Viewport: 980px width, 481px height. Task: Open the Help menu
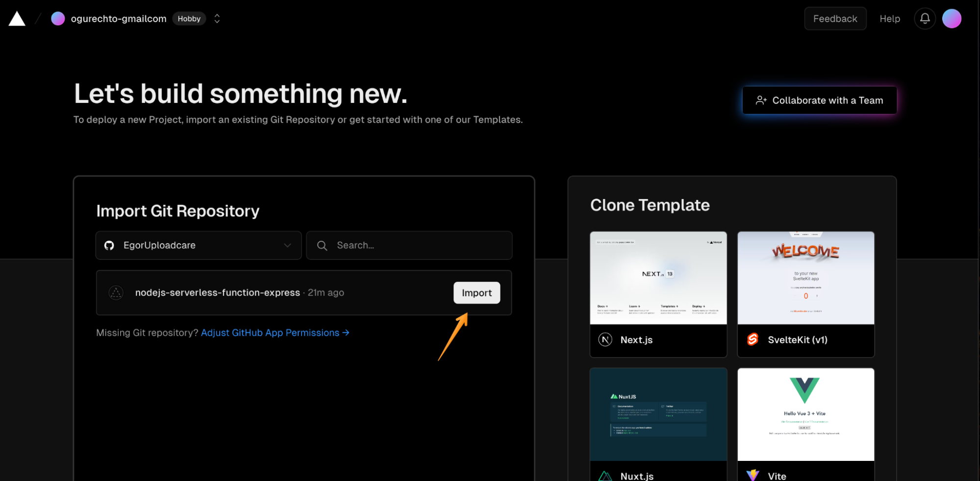click(889, 18)
